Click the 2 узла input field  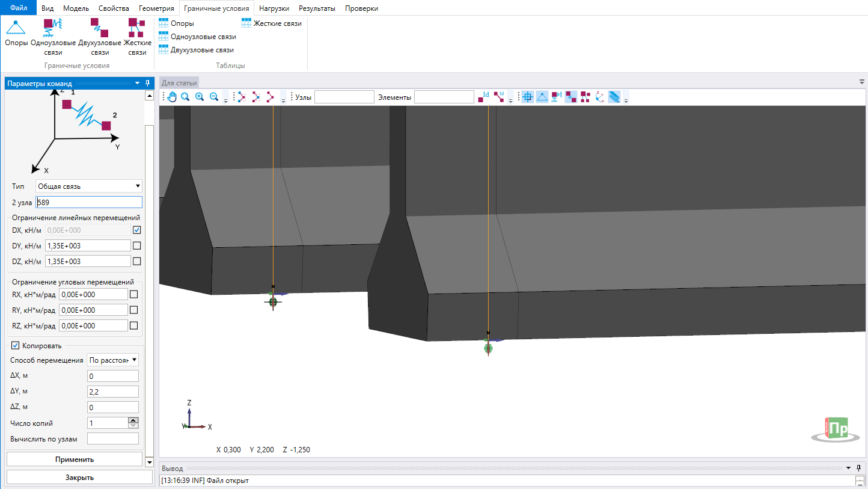click(x=89, y=202)
